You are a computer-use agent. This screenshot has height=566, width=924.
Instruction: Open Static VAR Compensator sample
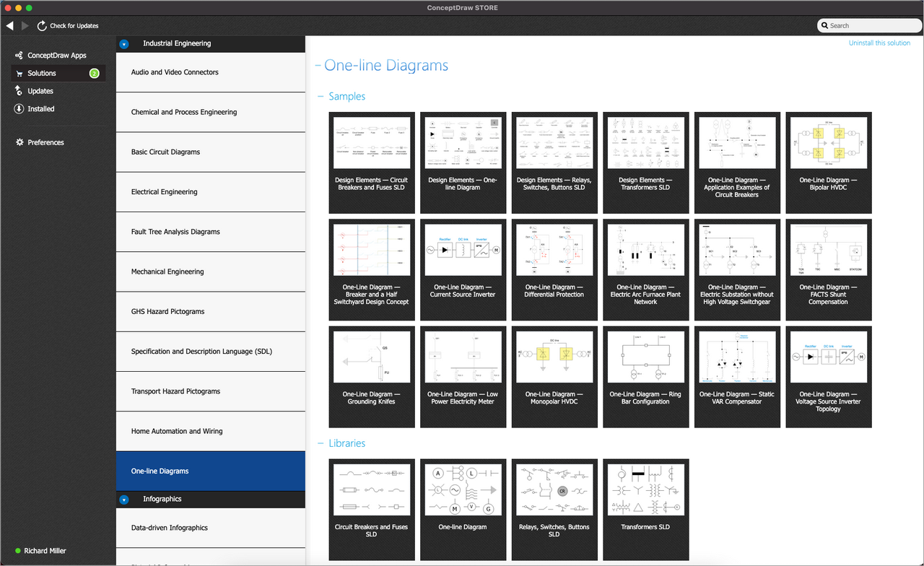[737, 377]
